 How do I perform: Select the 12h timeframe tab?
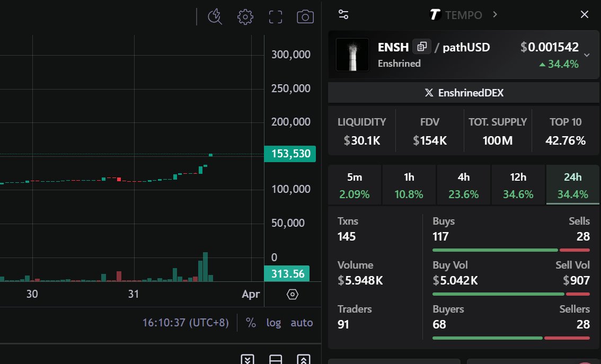point(518,185)
